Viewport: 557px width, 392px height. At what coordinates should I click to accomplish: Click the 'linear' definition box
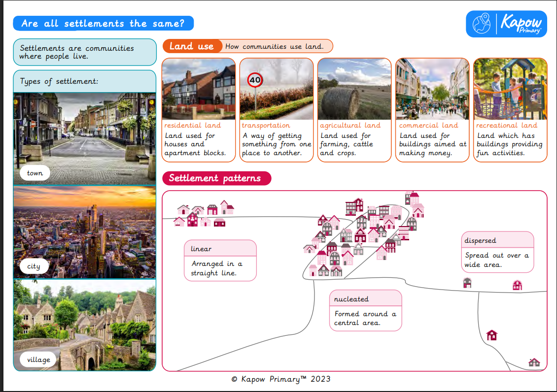(220, 261)
